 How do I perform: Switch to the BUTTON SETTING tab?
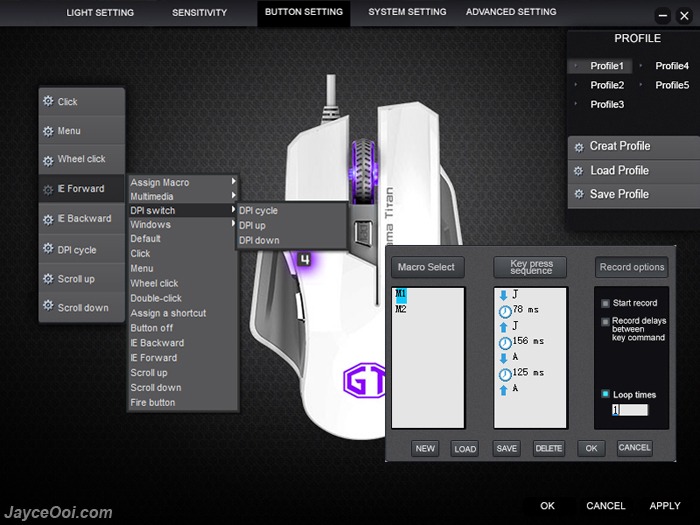[x=304, y=12]
